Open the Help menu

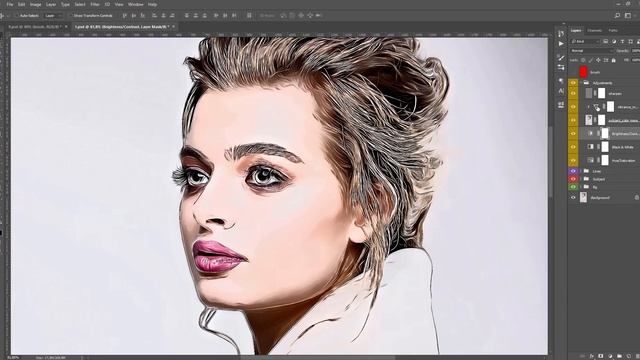(x=152, y=4)
